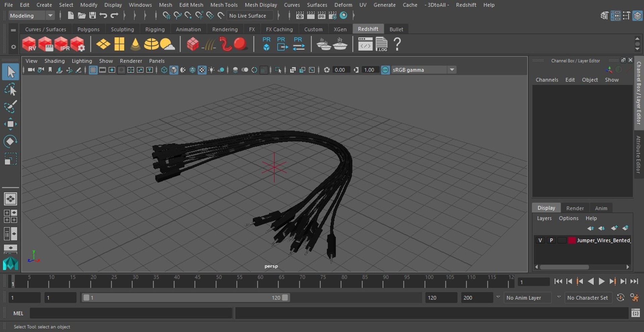Activate the Rotate tool
The height and width of the screenshot is (332, 644).
(x=10, y=141)
